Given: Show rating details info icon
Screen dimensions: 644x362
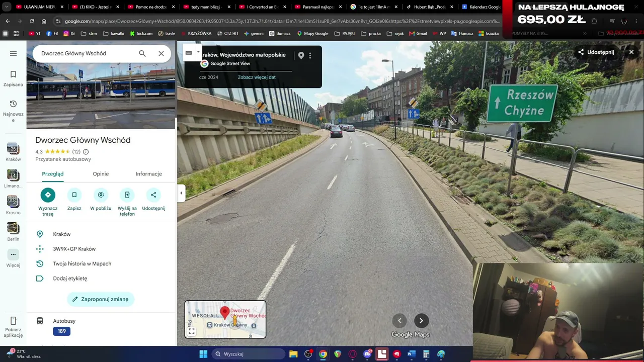Looking at the screenshot, I should (x=86, y=152).
